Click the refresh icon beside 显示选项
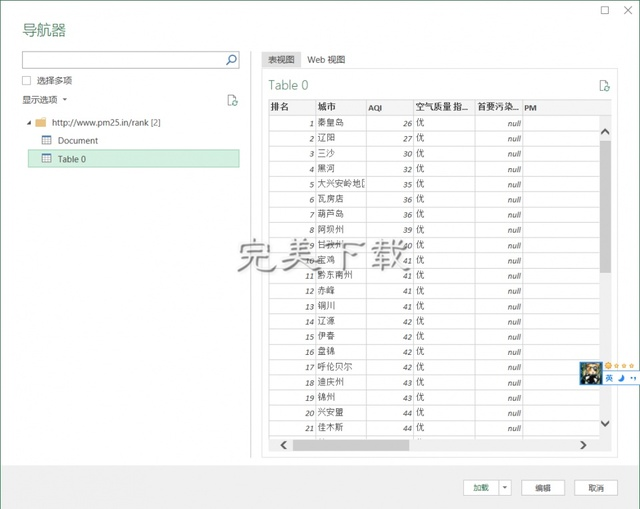 coord(232,100)
